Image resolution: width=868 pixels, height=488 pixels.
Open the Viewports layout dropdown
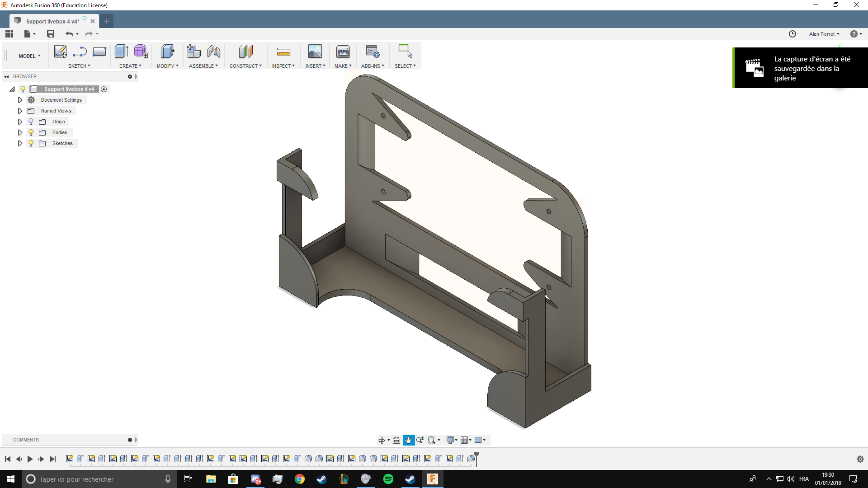tap(480, 440)
